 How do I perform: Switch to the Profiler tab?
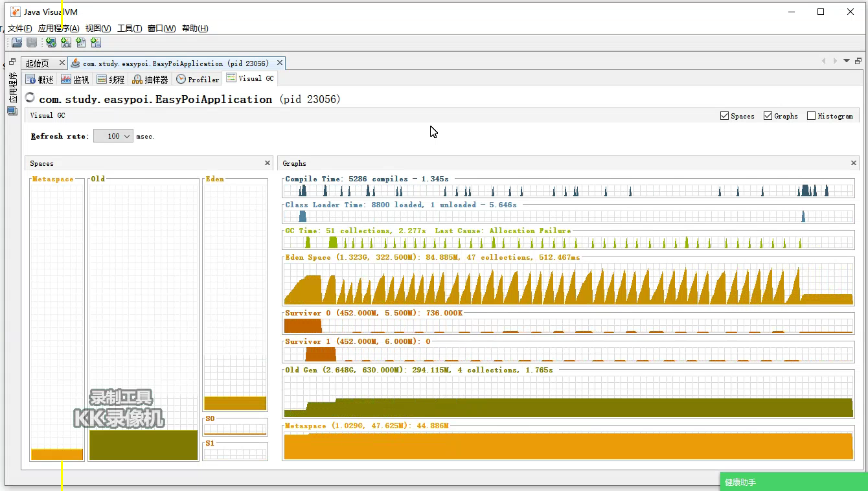click(198, 79)
